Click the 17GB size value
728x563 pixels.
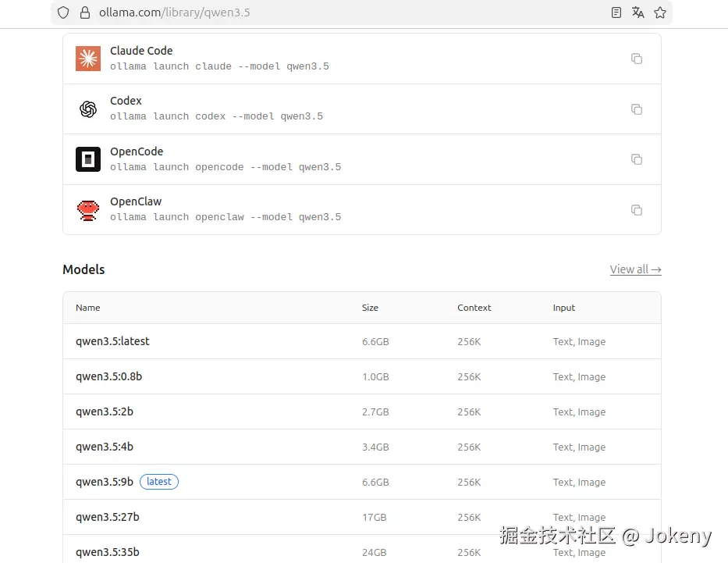coord(375,518)
